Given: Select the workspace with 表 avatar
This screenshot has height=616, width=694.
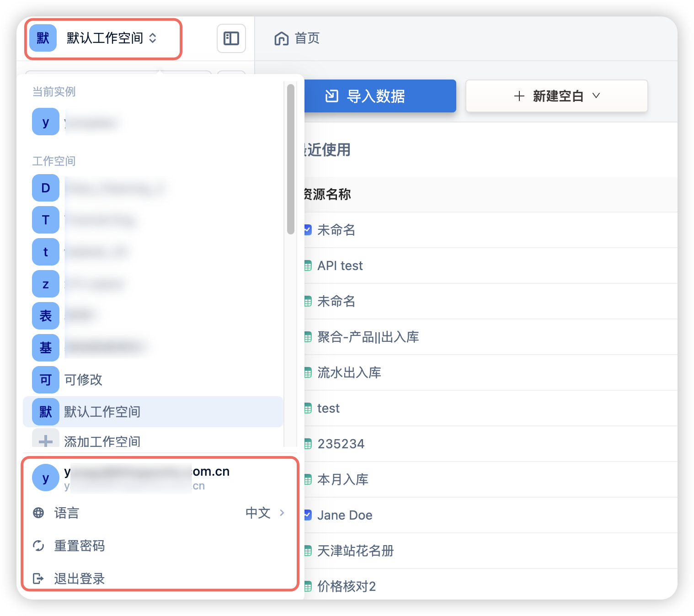Looking at the screenshot, I should pyautogui.click(x=46, y=316).
